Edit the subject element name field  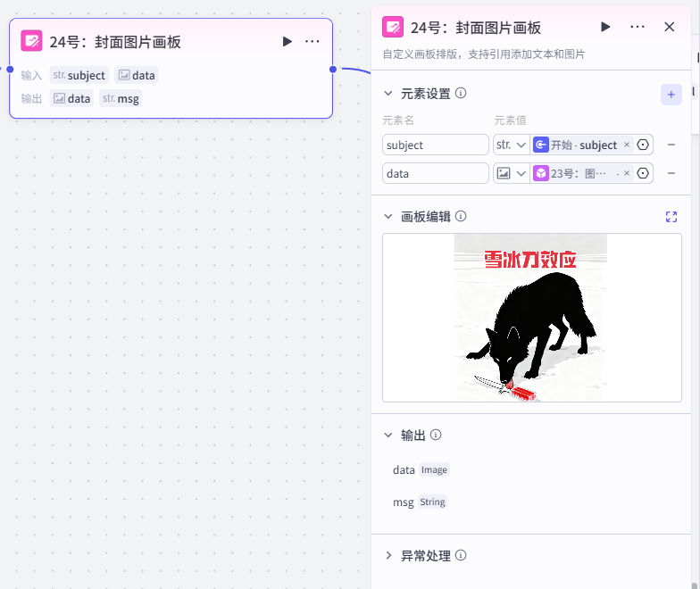[436, 145]
